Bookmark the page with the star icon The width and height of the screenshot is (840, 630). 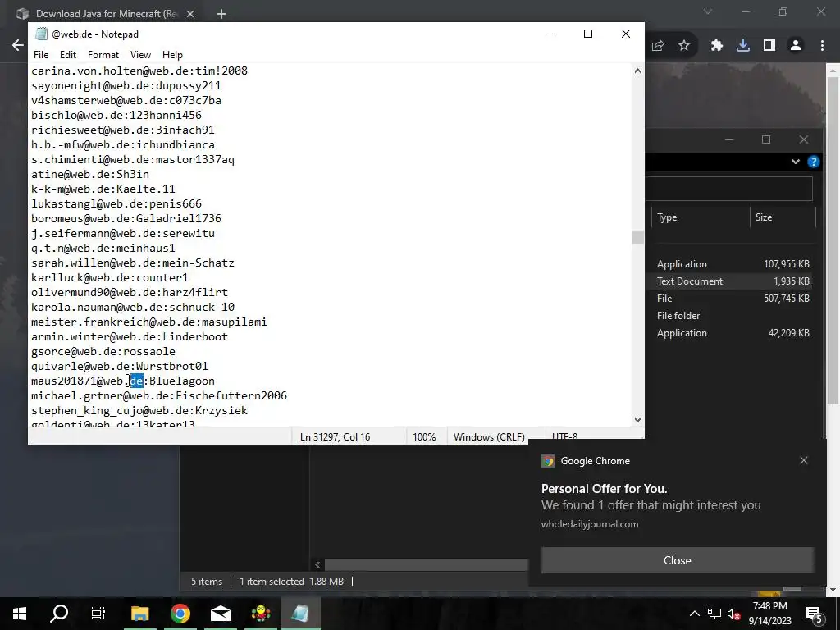tap(684, 46)
